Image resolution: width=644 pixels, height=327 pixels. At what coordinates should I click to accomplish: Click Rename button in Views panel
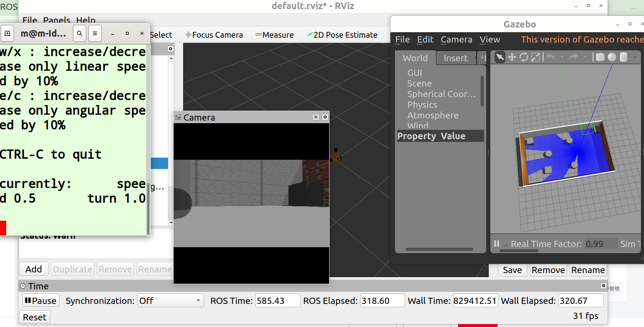[588, 270]
